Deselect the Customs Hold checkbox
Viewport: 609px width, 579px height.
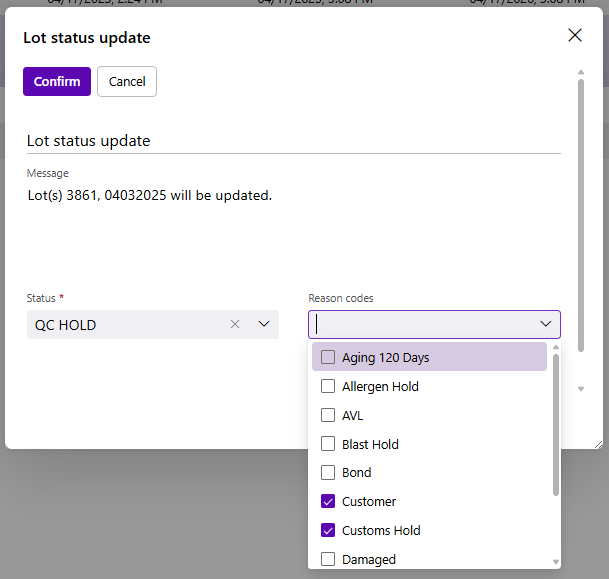(328, 531)
